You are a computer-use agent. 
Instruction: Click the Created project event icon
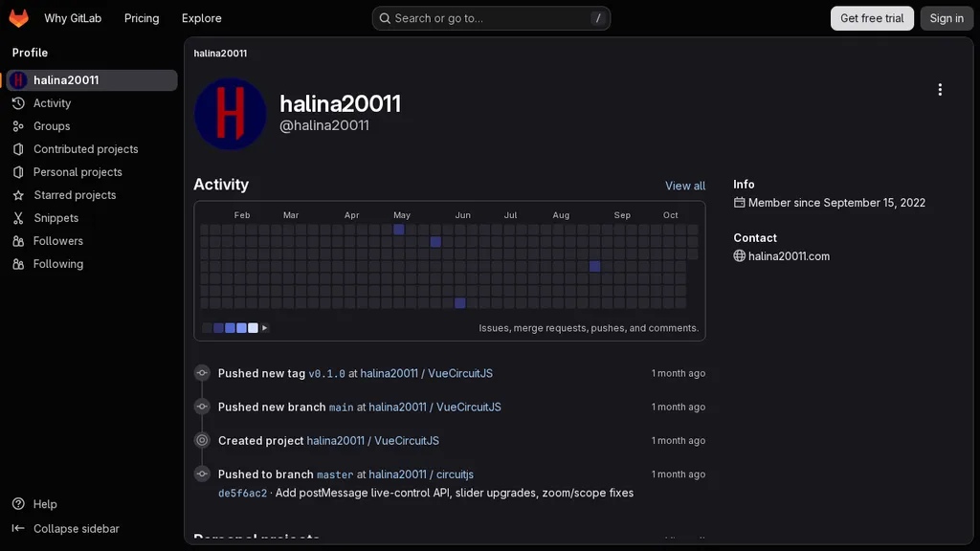coord(202,440)
